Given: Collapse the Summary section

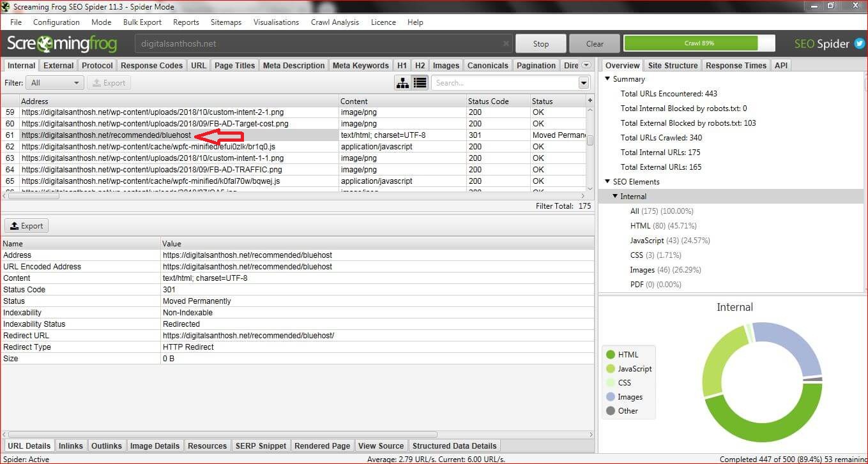Looking at the screenshot, I should pyautogui.click(x=607, y=79).
